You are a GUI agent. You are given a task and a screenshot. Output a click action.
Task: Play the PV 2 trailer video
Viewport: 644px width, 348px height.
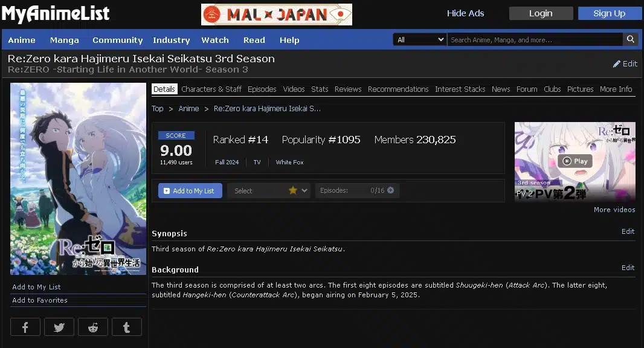[x=575, y=161]
